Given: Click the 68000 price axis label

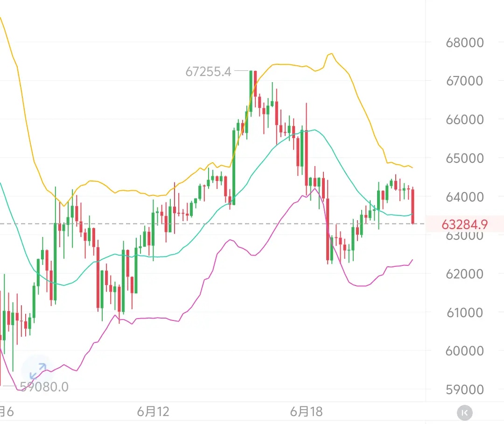Looking at the screenshot, I should (464, 42).
